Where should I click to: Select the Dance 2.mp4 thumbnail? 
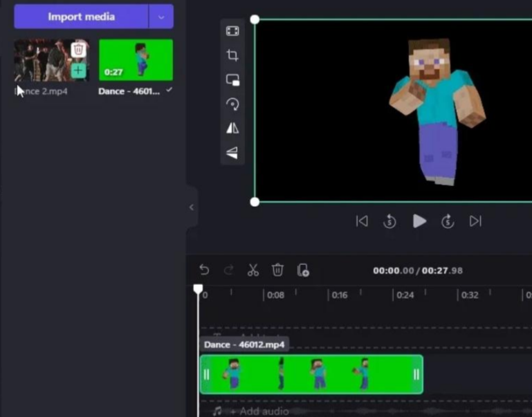pos(52,60)
